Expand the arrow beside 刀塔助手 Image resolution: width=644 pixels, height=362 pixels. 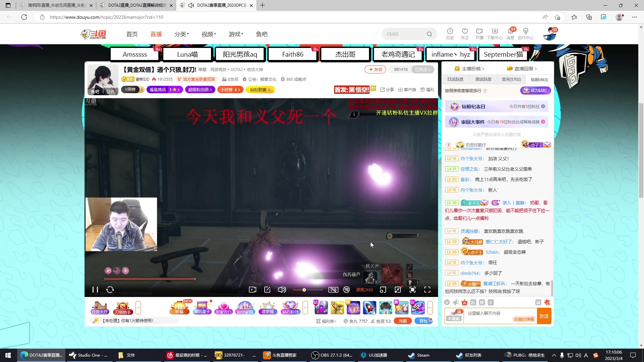pyautogui.click(x=138, y=308)
